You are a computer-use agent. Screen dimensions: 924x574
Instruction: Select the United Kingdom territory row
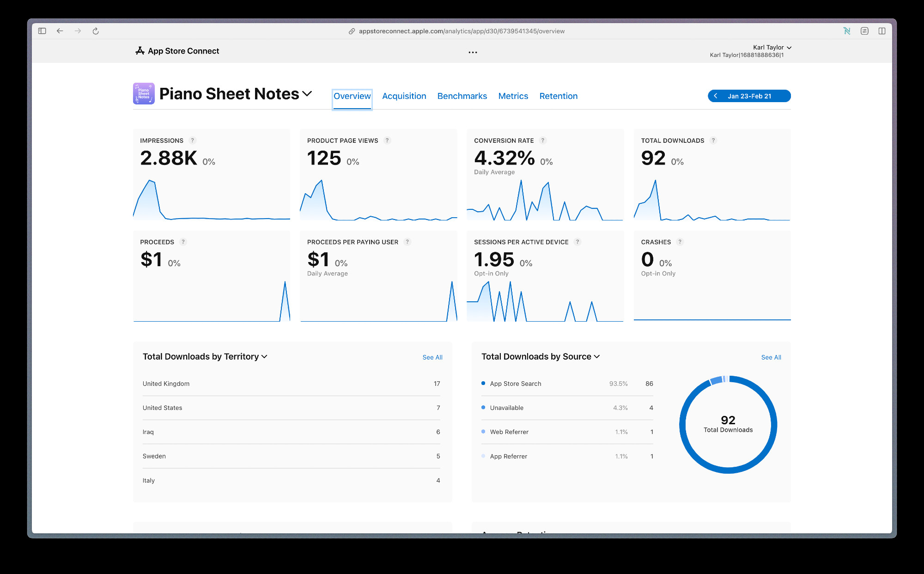click(292, 384)
